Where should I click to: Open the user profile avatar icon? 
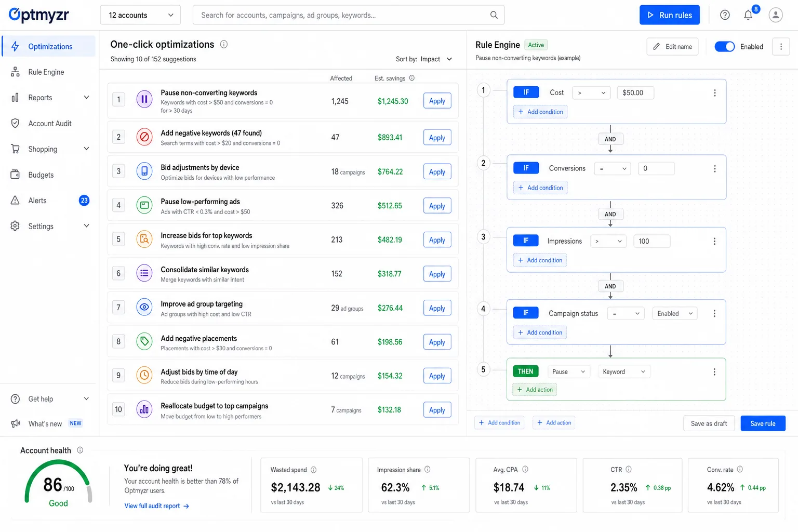776,15
